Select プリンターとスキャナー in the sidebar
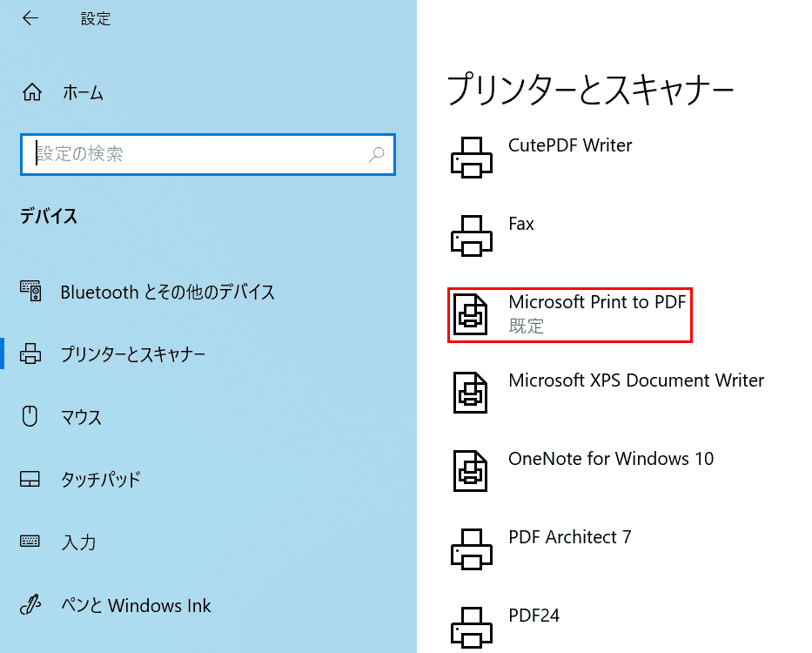Screen dimensions: 812x653 [133, 354]
